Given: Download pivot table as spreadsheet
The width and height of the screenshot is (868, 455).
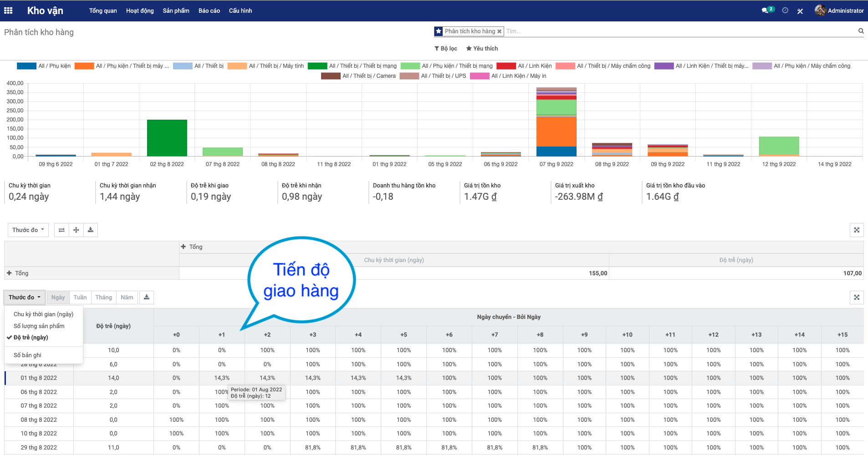Looking at the screenshot, I should coord(91,230).
